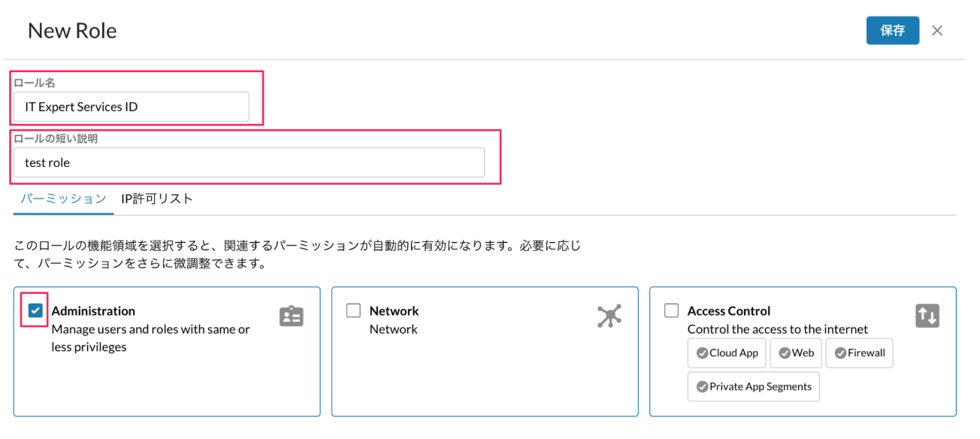Toggle the Web permission chip
The image size is (980, 439).
click(x=796, y=353)
